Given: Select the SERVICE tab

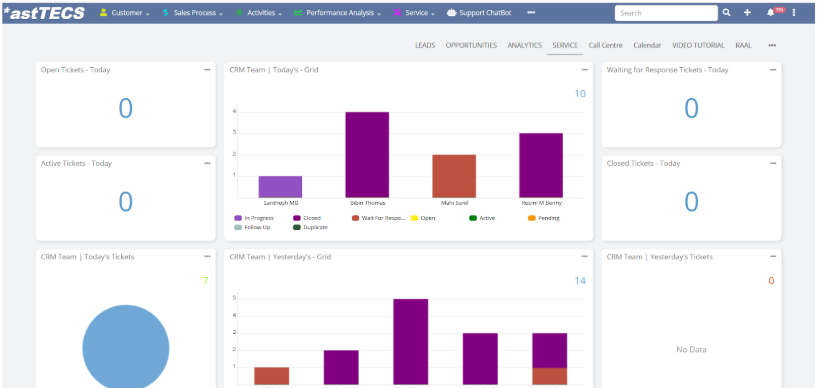Looking at the screenshot, I should 565,45.
